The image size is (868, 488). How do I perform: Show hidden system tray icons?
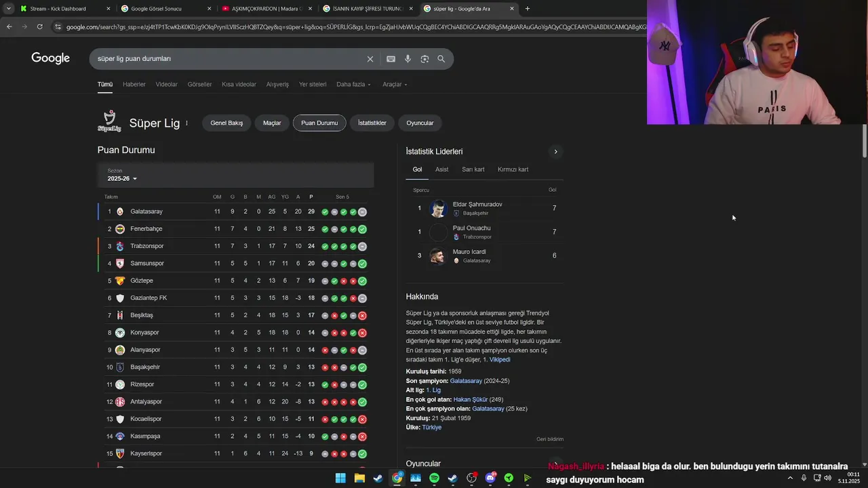790,479
